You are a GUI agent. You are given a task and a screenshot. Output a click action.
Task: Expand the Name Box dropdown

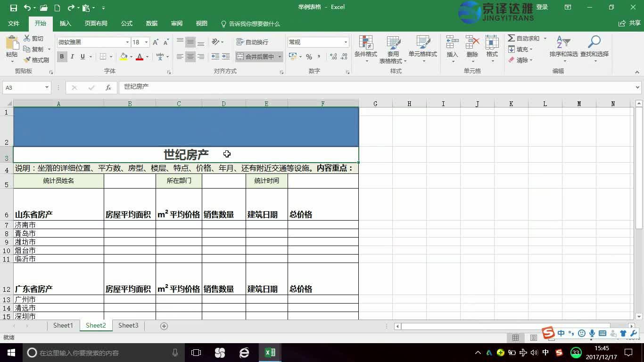(x=47, y=88)
